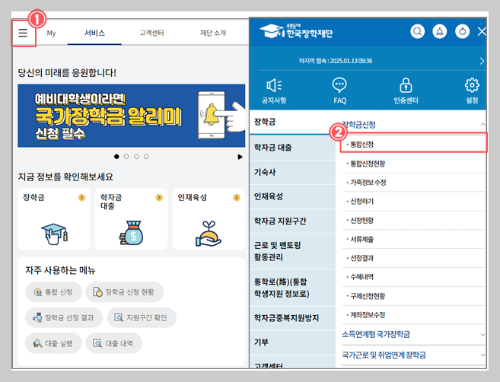
Task: Open 통합신청 submenu item
Action: pyautogui.click(x=413, y=144)
